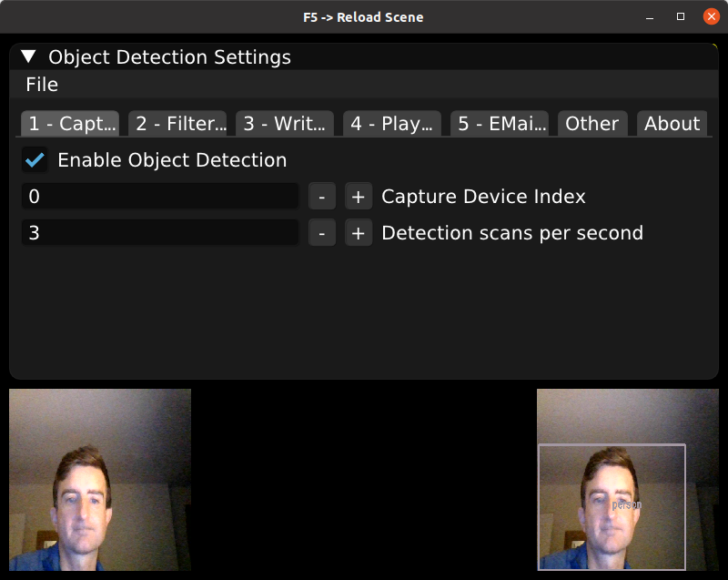Open the 3 - Write tab
This screenshot has height=580, width=728.
coord(285,123)
